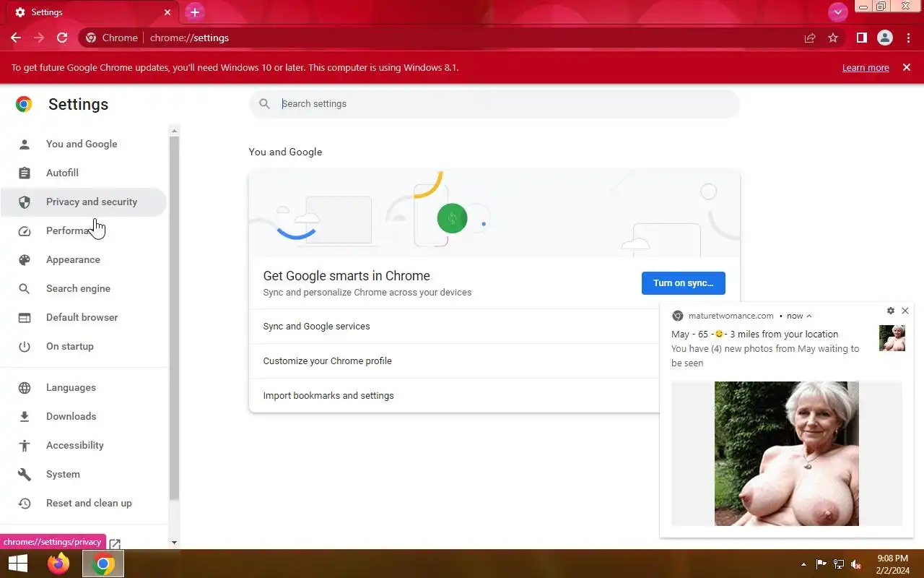Image resolution: width=924 pixels, height=578 pixels.
Task: Click the System wrench icon
Action: 25,474
